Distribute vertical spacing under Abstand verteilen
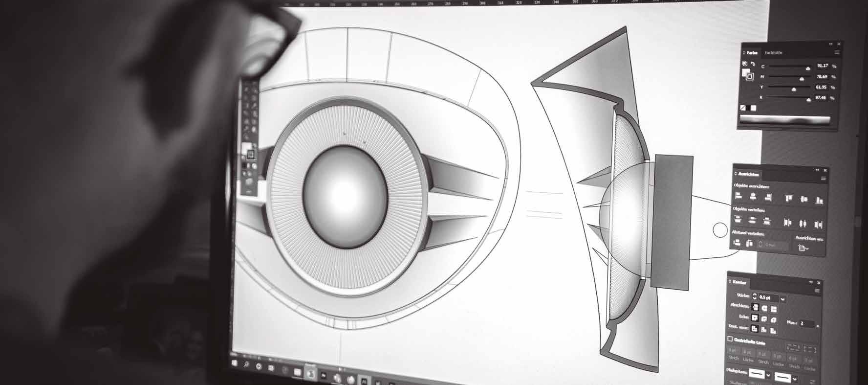 737,243
